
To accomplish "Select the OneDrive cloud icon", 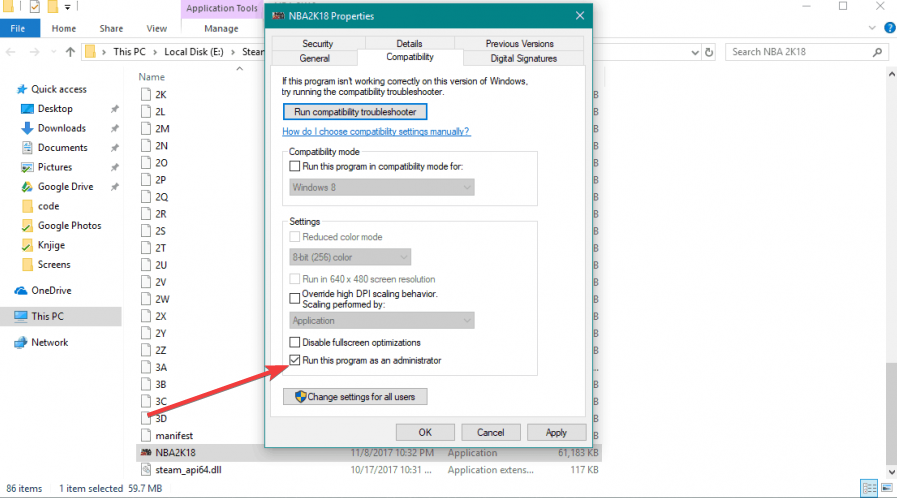I will pos(21,290).
